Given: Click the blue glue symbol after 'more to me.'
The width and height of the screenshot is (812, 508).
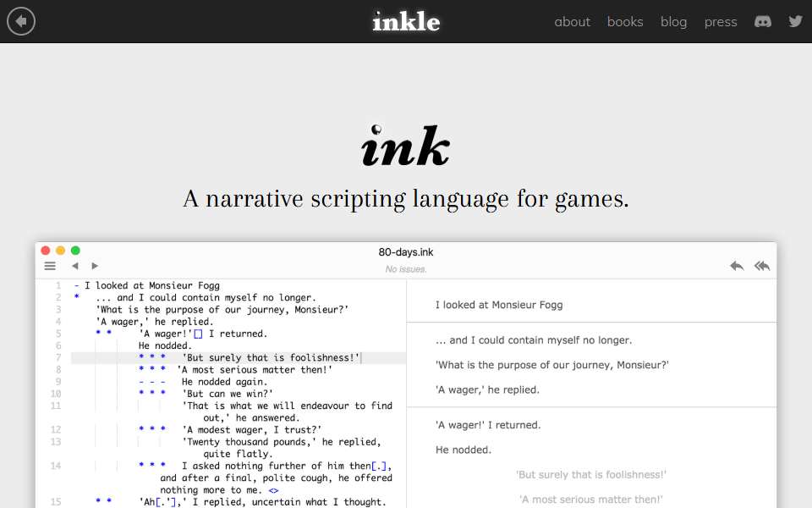Looking at the screenshot, I should pyautogui.click(x=273, y=490).
